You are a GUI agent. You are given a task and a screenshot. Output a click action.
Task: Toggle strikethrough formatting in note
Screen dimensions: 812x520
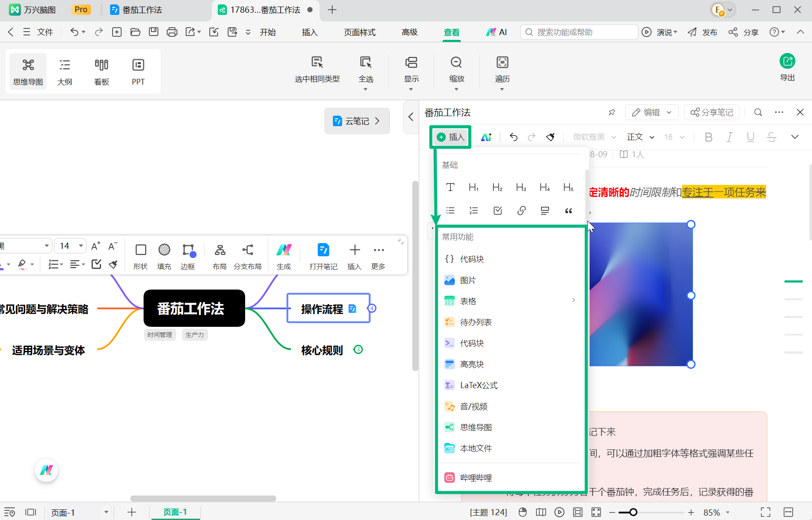[x=772, y=137]
